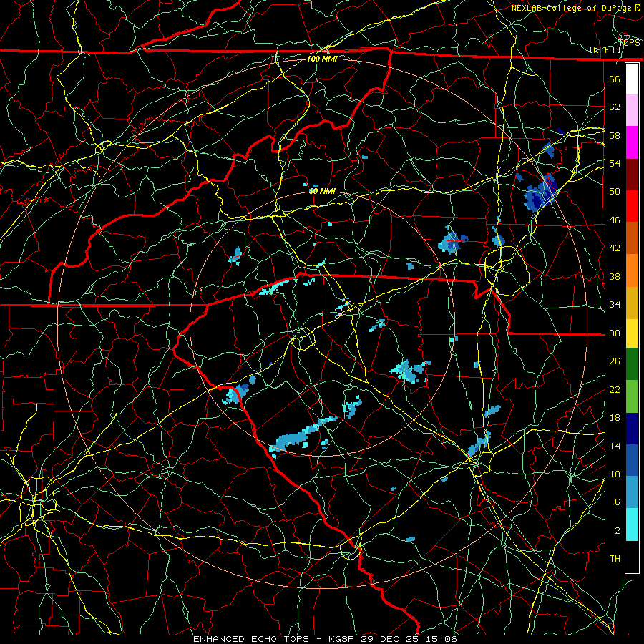This screenshot has width=644, height=644.
Task: Click the legend value "18"
Action: point(615,418)
